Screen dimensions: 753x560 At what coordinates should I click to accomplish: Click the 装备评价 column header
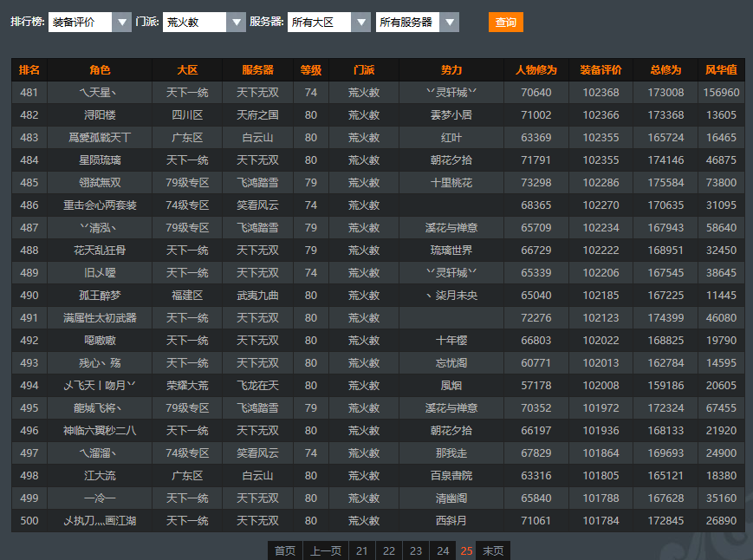pyautogui.click(x=600, y=70)
